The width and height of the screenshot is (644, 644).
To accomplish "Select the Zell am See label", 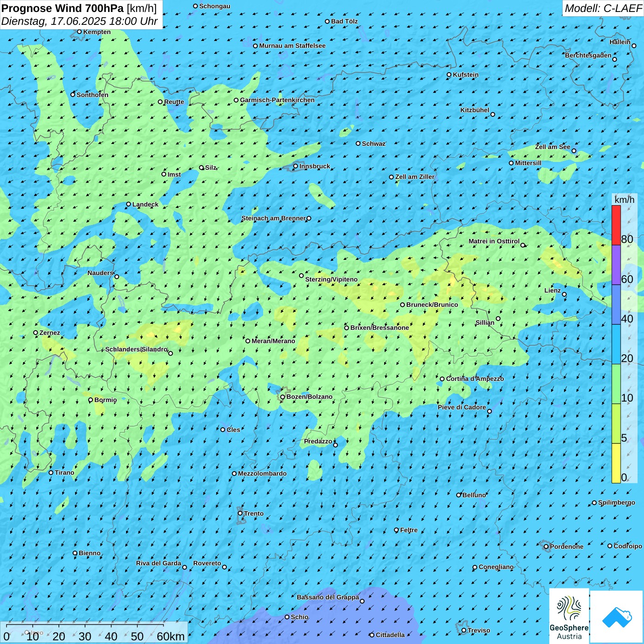I will coord(552,147).
